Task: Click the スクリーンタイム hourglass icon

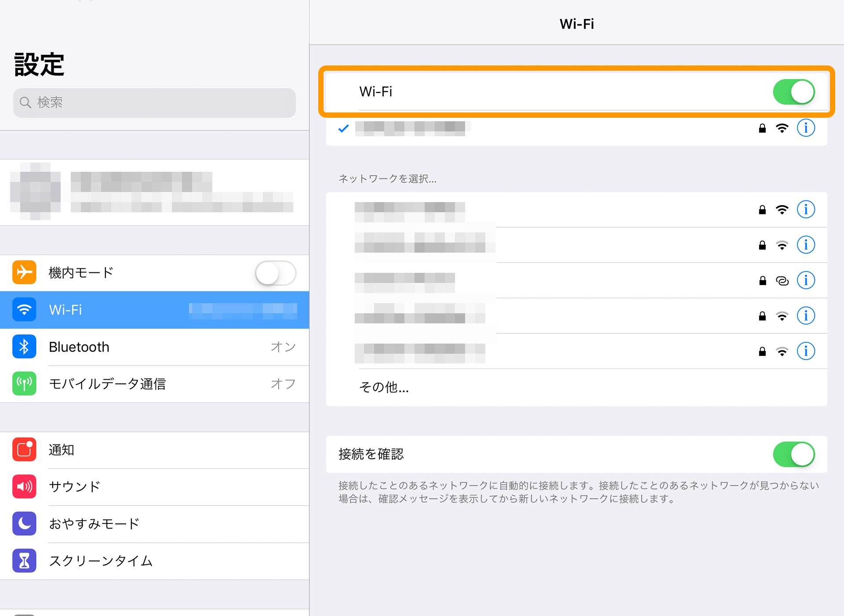Action: pos(24,561)
